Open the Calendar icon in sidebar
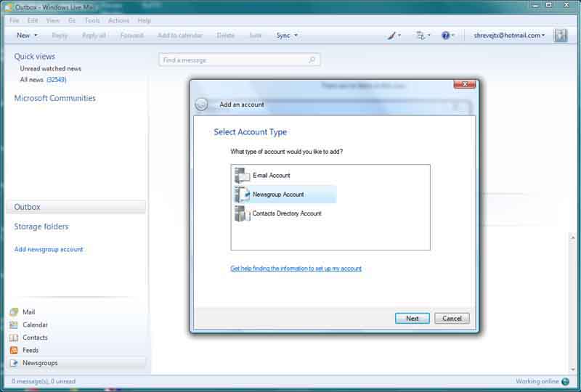Screen dimensions: 581x392 point(14,325)
